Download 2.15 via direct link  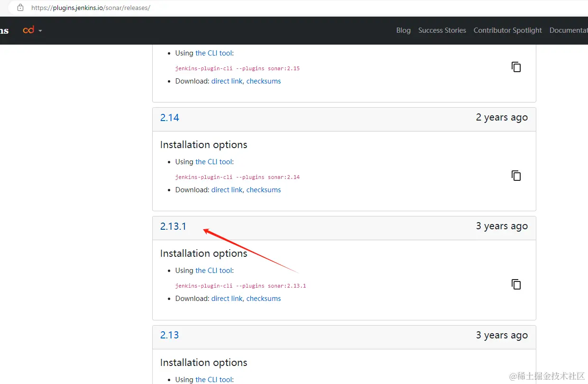point(227,81)
